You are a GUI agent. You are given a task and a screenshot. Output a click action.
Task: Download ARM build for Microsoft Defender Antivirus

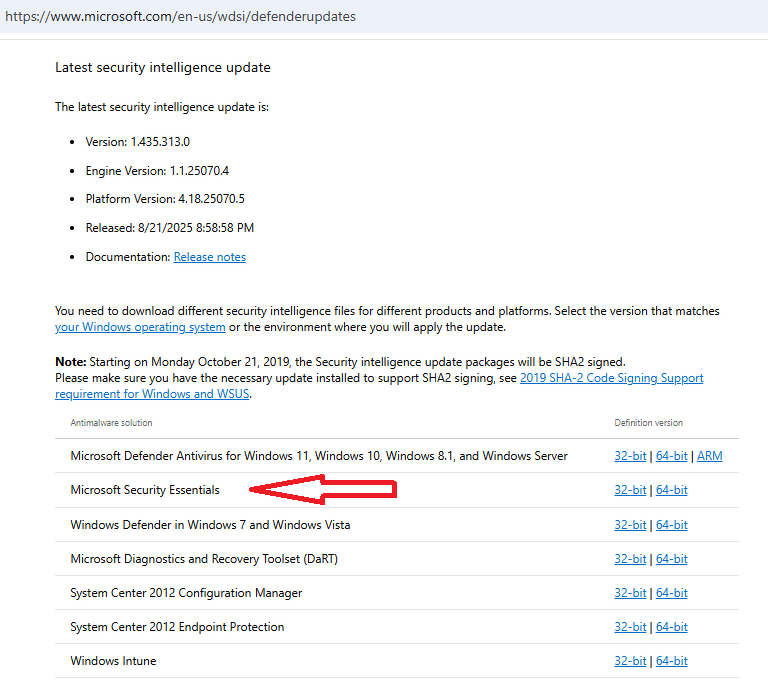click(x=710, y=456)
